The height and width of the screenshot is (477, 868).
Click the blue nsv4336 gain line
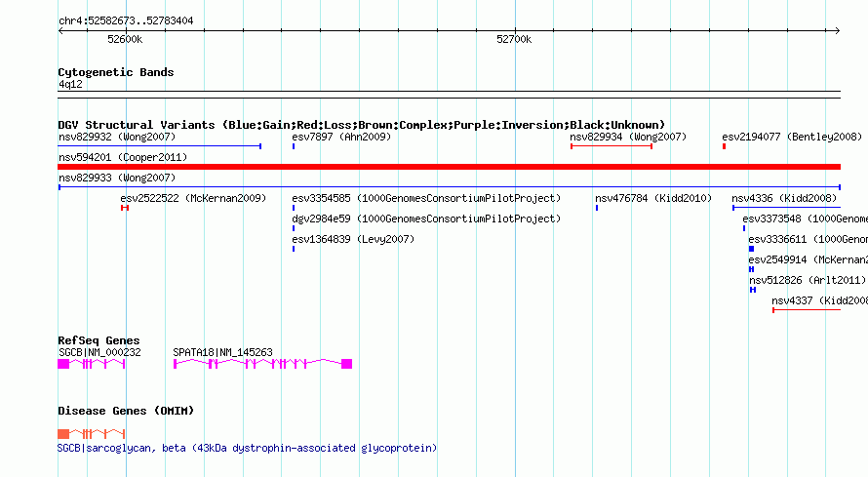click(786, 208)
